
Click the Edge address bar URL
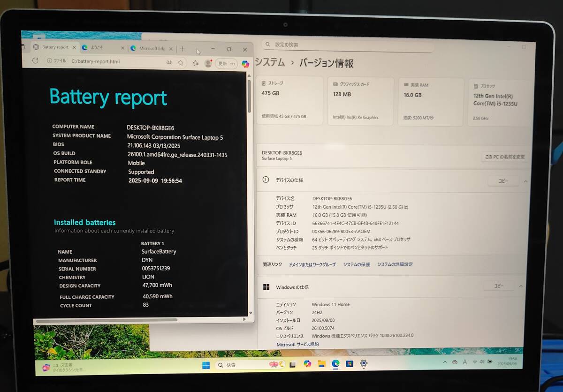96,61
